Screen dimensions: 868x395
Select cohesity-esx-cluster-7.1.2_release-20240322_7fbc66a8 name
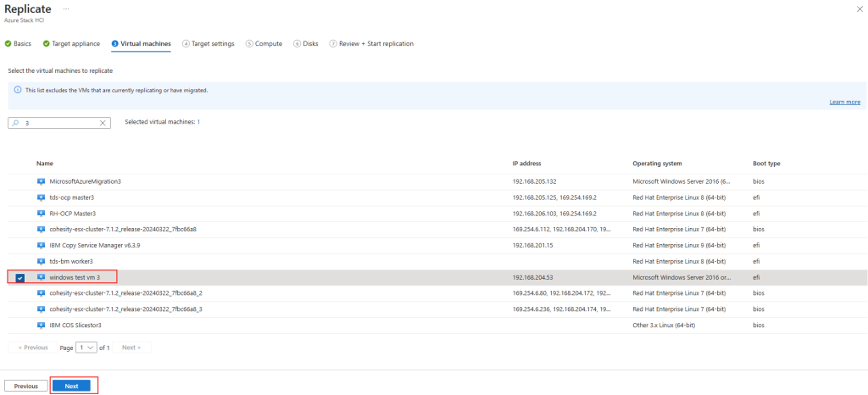(x=123, y=229)
